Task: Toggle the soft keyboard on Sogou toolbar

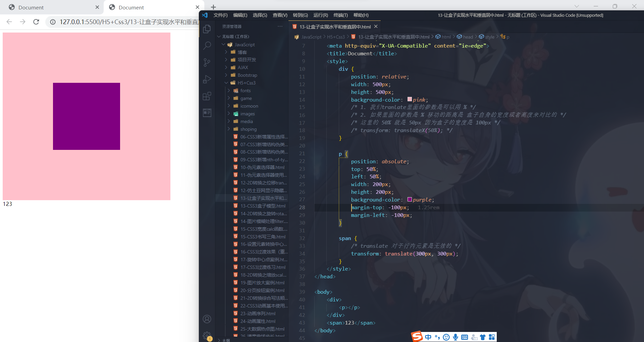Action: click(x=464, y=337)
